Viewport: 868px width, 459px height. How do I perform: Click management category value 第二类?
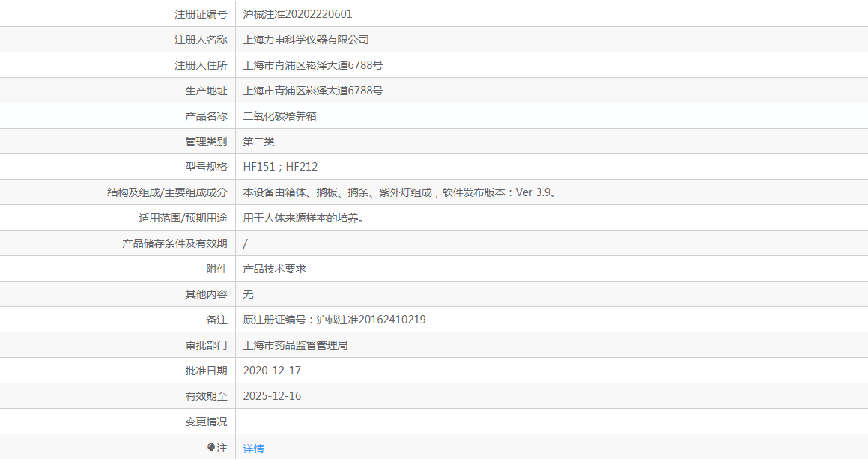click(x=258, y=142)
